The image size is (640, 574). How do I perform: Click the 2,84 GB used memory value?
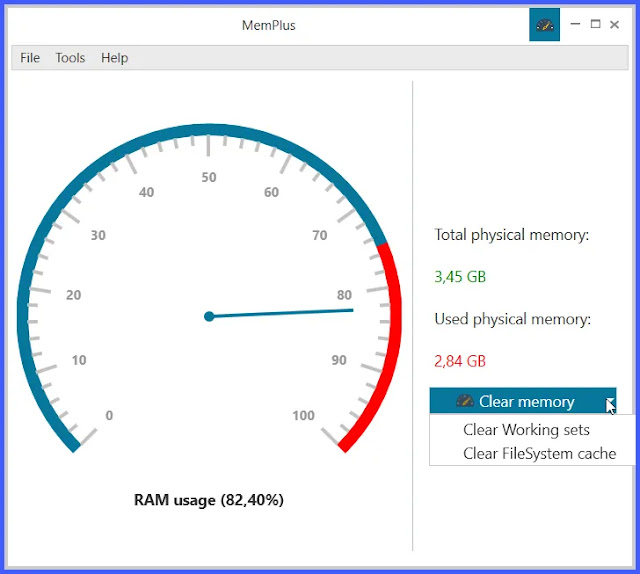(x=460, y=361)
